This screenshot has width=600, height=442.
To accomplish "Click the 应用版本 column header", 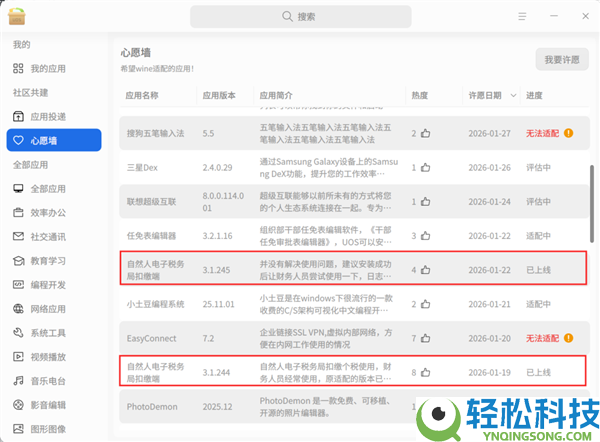I will (x=219, y=95).
